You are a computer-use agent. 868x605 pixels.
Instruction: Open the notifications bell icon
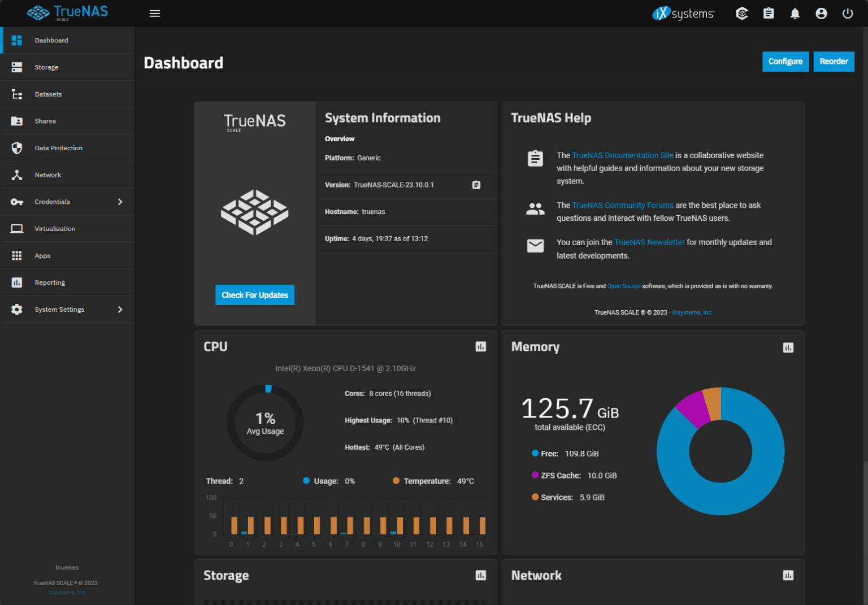tap(795, 13)
